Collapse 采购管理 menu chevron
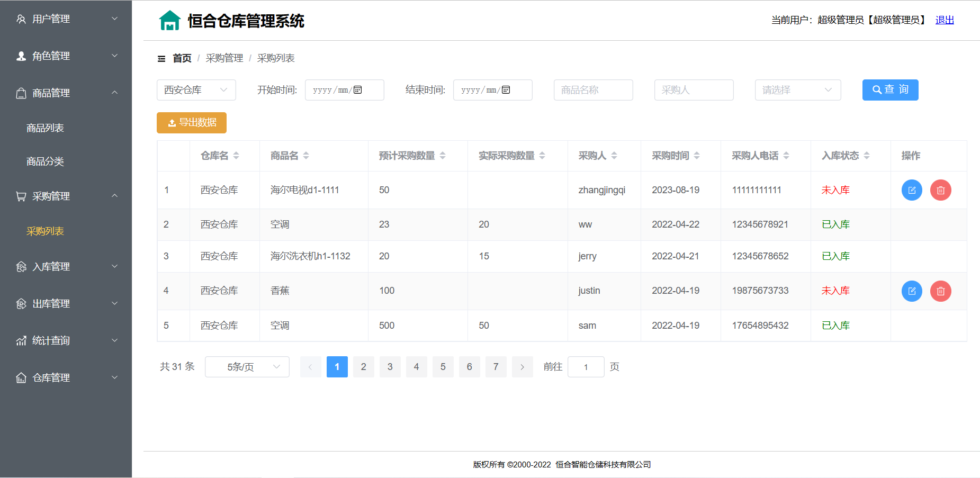Viewport: 980px width, 478px height. pos(114,196)
